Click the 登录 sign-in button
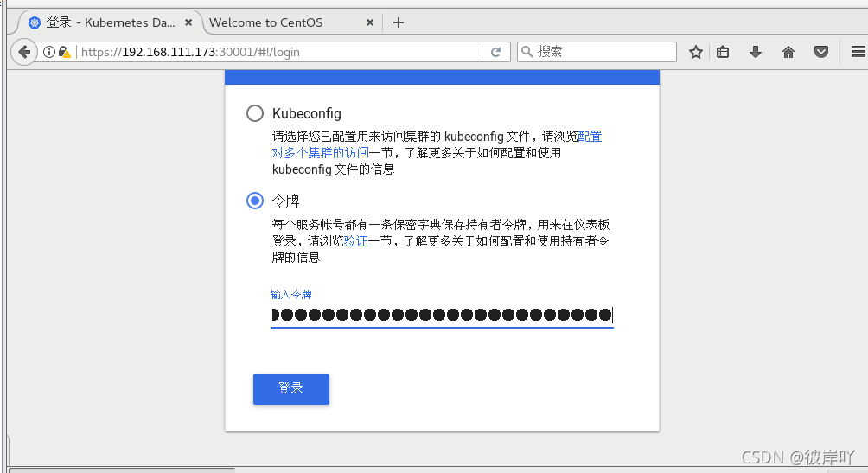This screenshot has height=473, width=868. click(291, 389)
